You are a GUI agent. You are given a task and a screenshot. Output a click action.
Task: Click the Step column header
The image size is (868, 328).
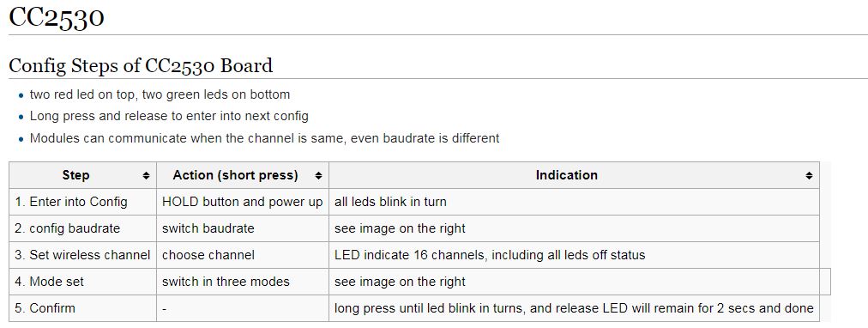coord(83,175)
